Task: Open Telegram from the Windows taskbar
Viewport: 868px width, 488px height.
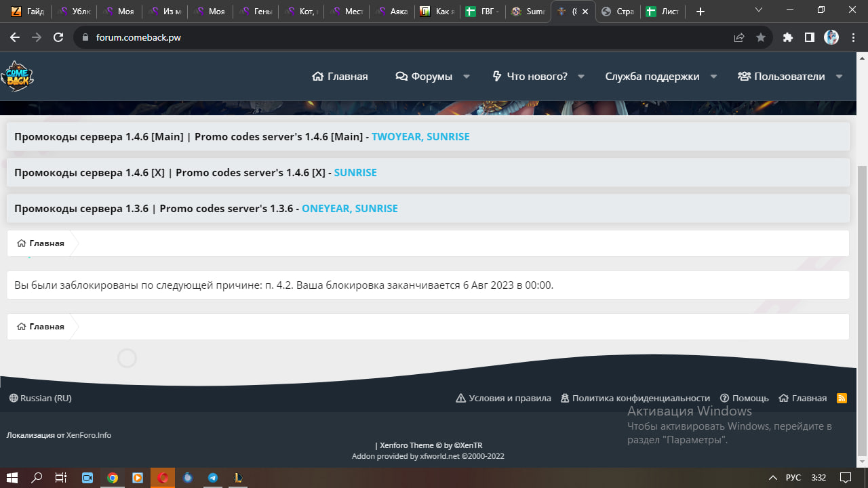Action: tap(213, 478)
